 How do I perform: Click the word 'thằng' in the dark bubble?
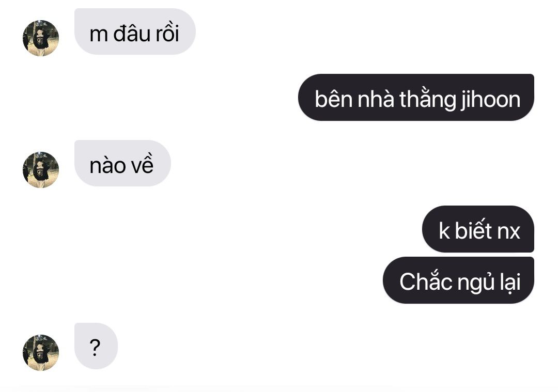coord(427,99)
